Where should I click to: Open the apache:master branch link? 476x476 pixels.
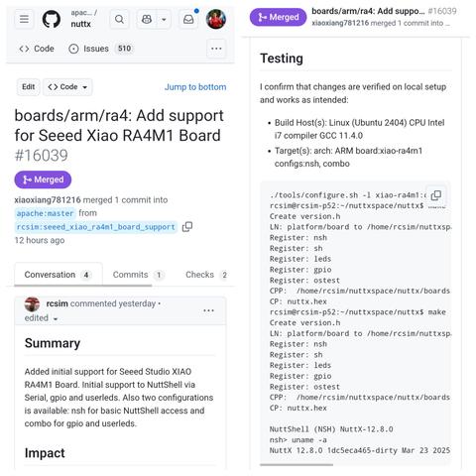point(45,213)
